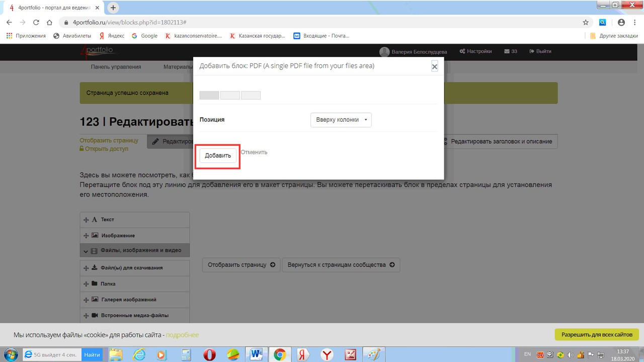Select the Встроенные медиа-файлы camera icon
The image size is (644, 362).
point(95,315)
